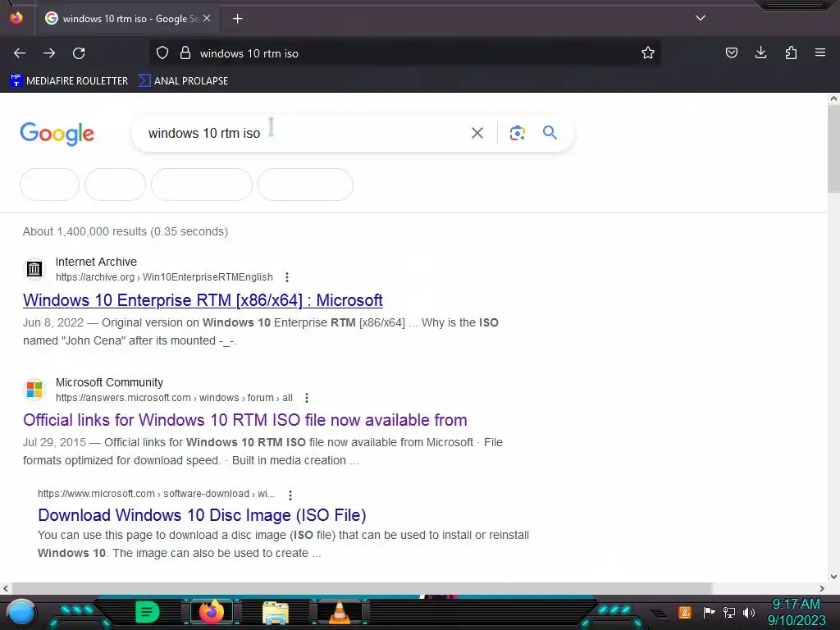Open the Action Center flag tray icon
Image resolution: width=840 pixels, height=630 pixels.
click(709, 612)
